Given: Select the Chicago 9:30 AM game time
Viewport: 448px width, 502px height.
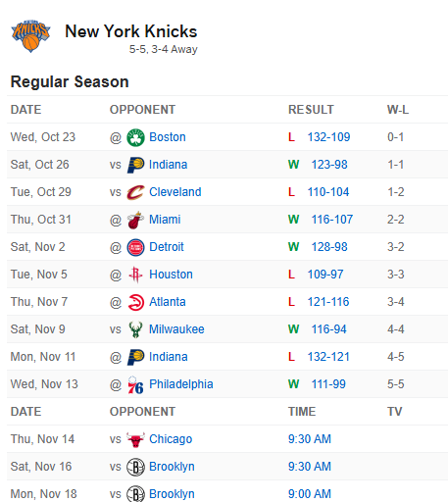Looking at the screenshot, I should click(x=310, y=439).
